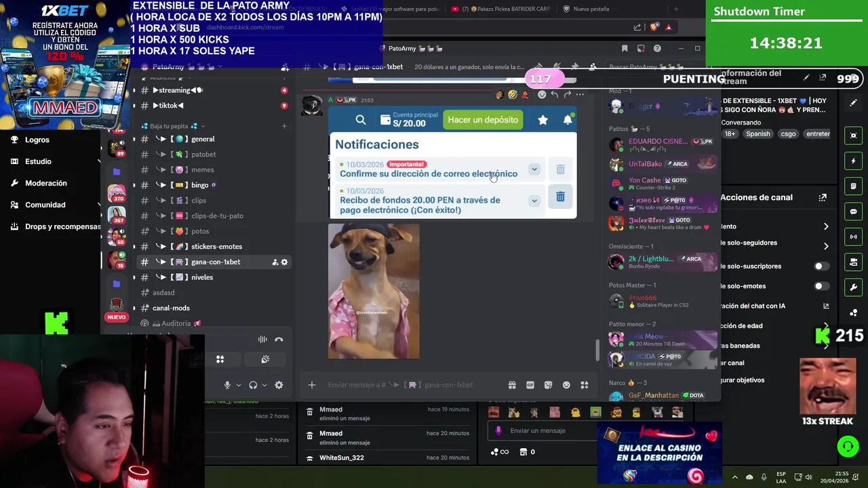Viewport: 868px width, 488px height.
Task: Open the GIF picker
Action: pos(530,385)
